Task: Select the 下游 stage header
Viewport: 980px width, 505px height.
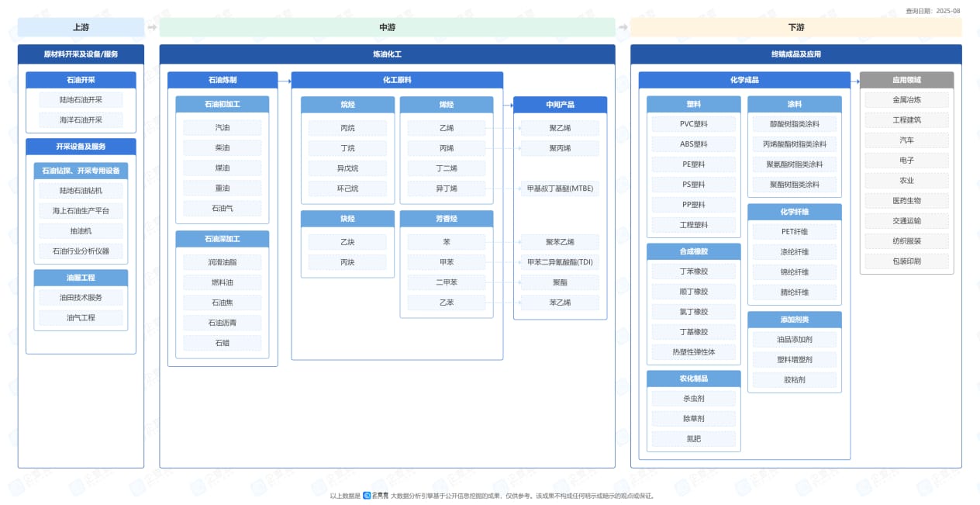Action: (795, 28)
